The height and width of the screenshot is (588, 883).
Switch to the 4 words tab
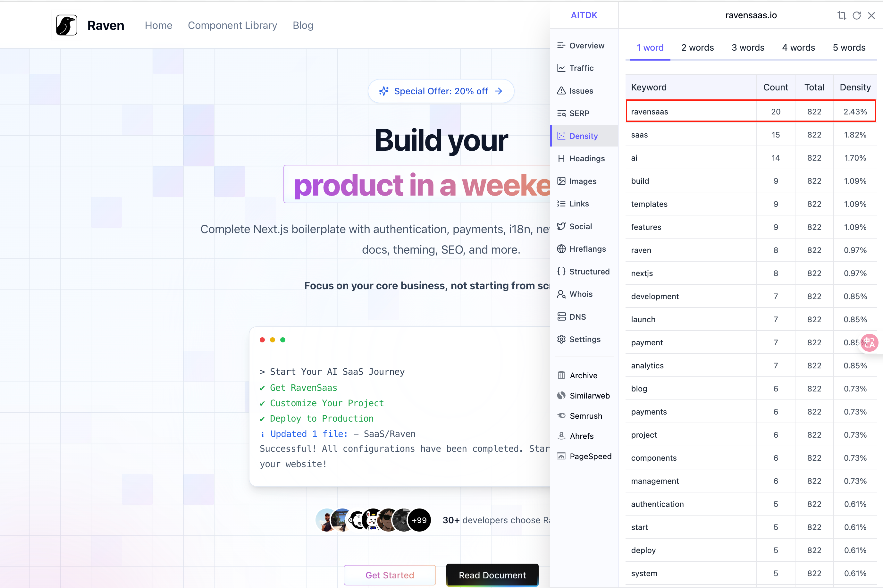pyautogui.click(x=798, y=48)
